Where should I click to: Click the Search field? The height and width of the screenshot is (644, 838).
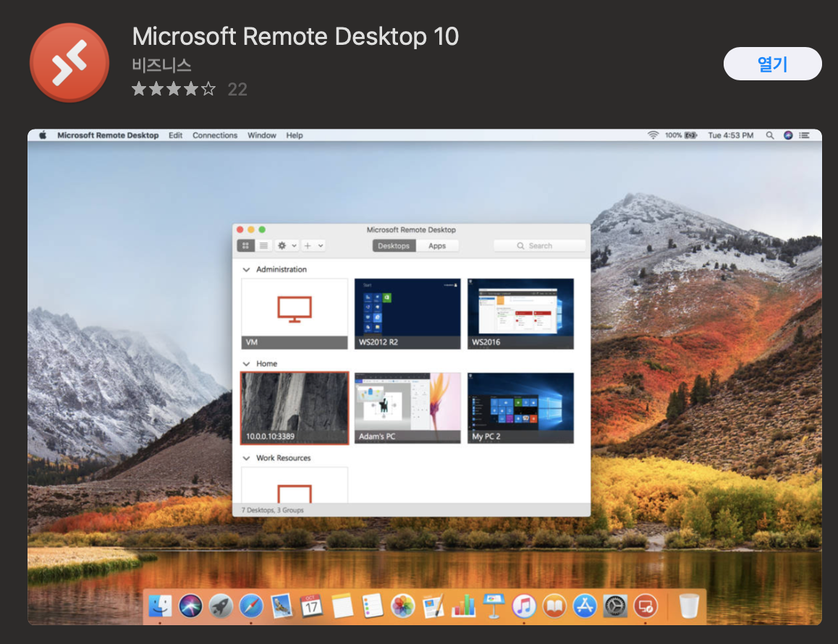click(539, 246)
